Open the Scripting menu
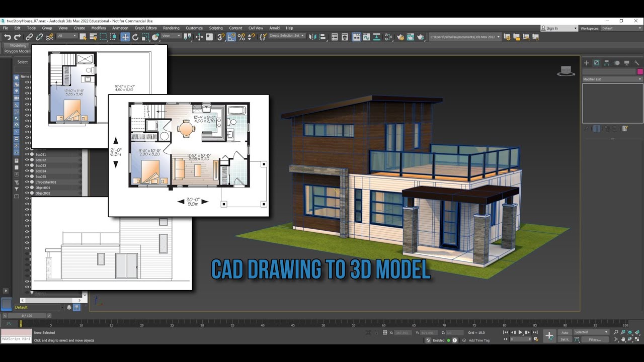The width and height of the screenshot is (644, 362). coord(216,28)
